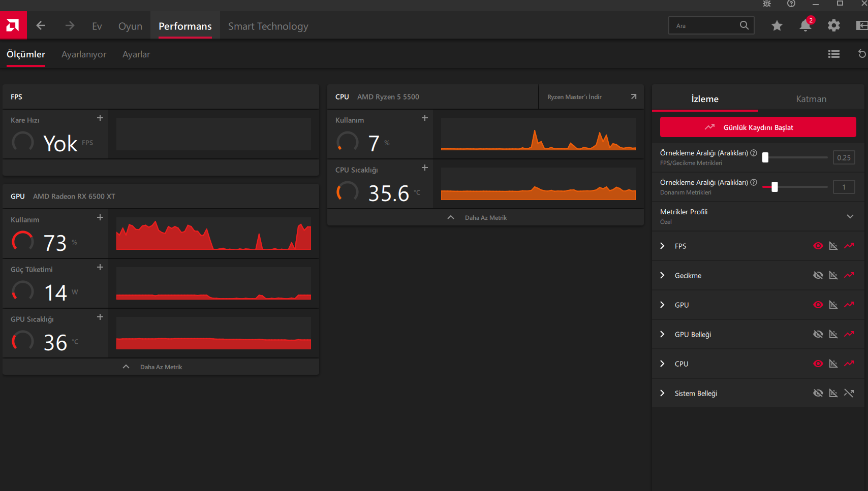Click the search magnifier icon
The width and height of the screenshot is (868, 491).
tap(744, 25)
